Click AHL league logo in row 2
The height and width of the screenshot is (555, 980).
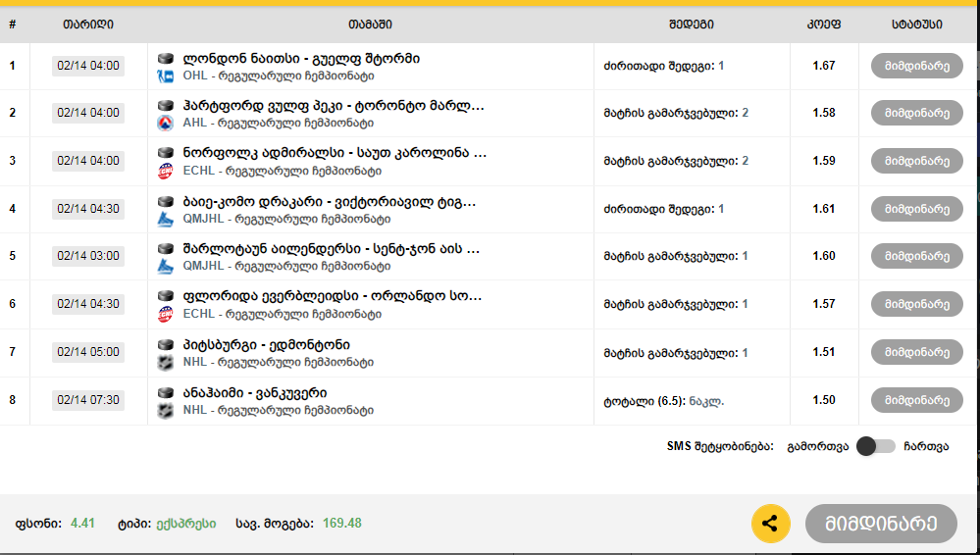(x=165, y=124)
